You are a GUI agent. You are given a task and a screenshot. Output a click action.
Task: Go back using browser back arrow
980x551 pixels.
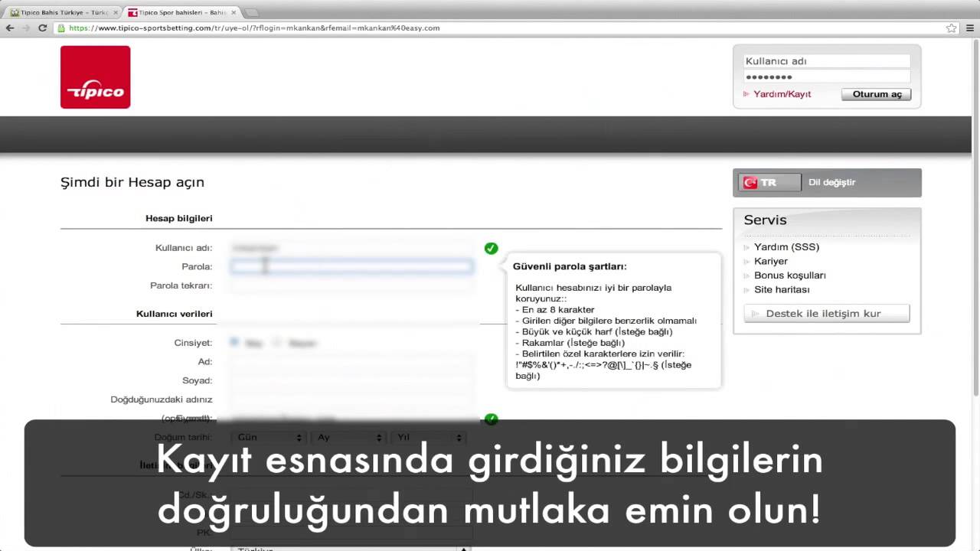10,28
